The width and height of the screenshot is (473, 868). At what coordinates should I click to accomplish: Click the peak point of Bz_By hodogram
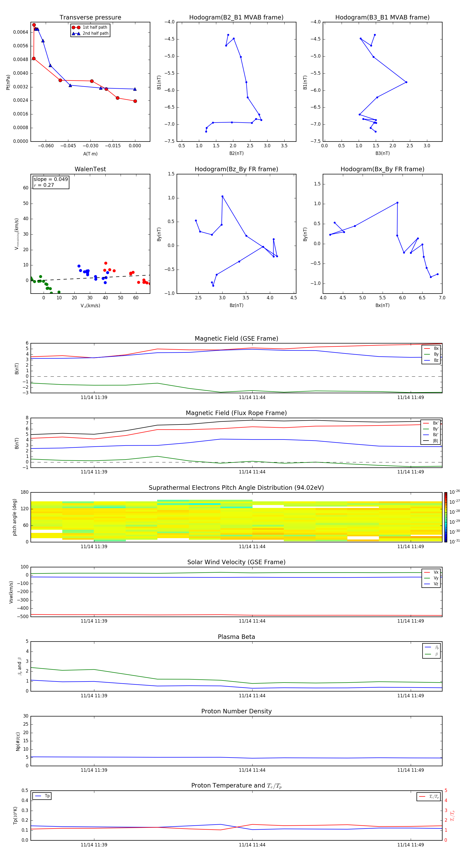pyautogui.click(x=222, y=196)
